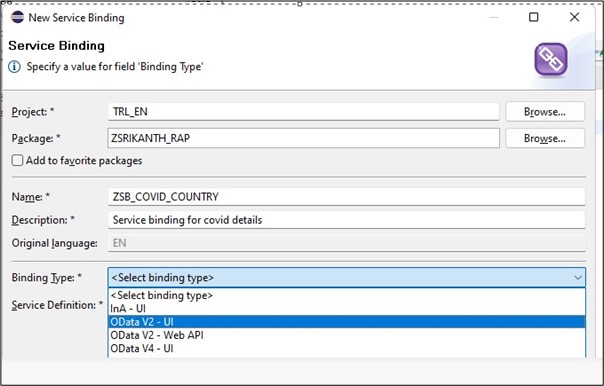Image resolution: width=604 pixels, height=386 pixels.
Task: Browse for a Project
Action: click(545, 112)
